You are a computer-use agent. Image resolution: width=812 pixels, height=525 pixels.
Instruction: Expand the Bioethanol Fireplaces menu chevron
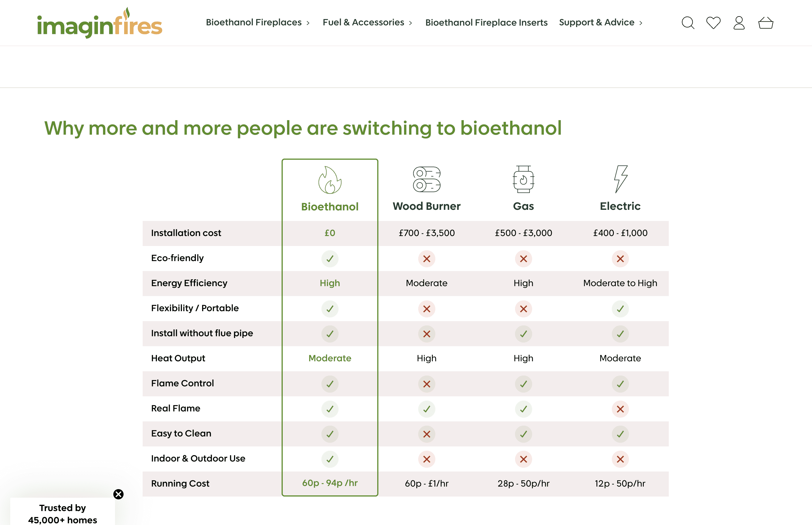tap(308, 23)
